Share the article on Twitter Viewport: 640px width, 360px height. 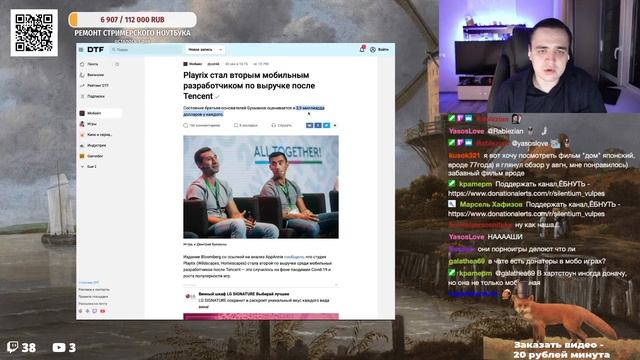327,125
